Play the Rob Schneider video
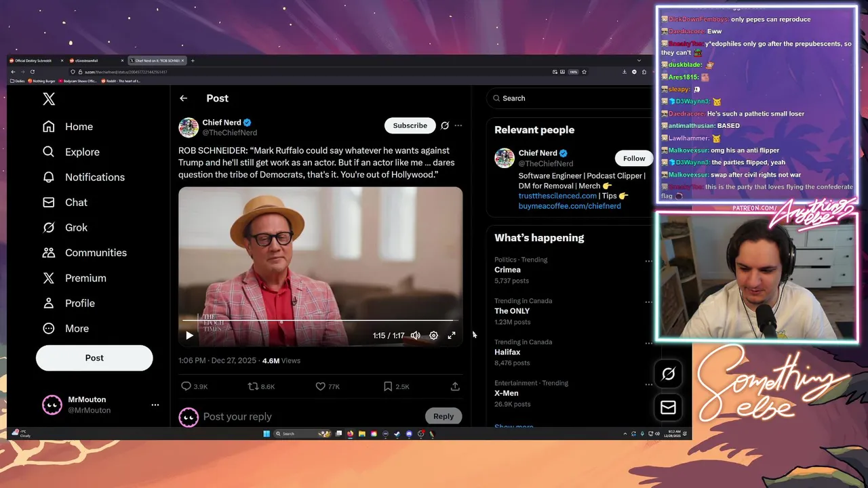The width and height of the screenshot is (868, 488). coord(189,335)
